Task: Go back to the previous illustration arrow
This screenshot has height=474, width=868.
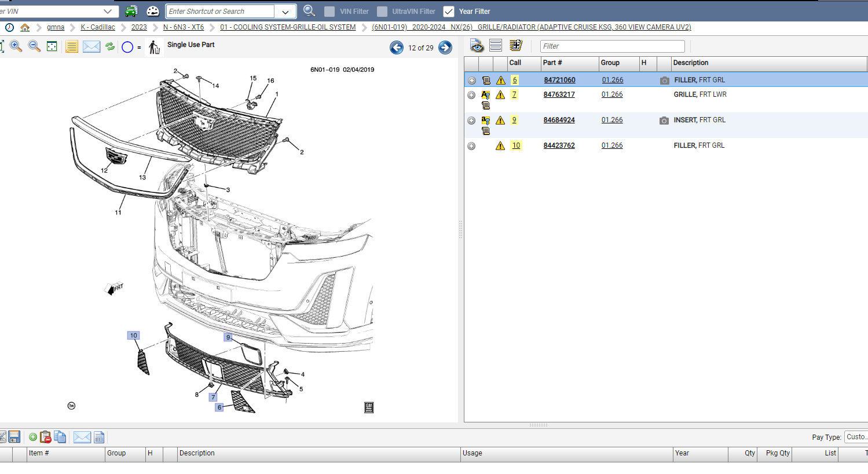Action: 397,48
